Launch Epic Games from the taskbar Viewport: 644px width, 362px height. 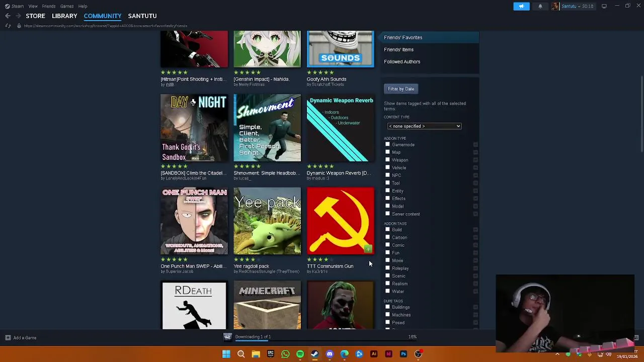coord(271,354)
